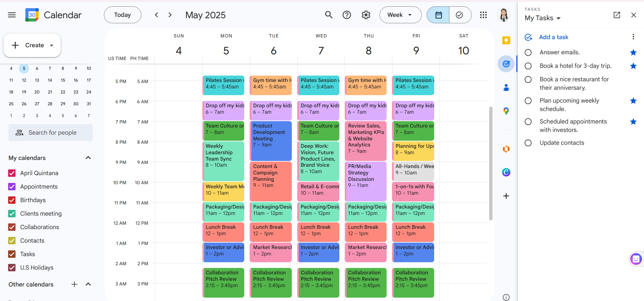Image resolution: width=644 pixels, height=301 pixels.
Task: Uncheck the Birthdays calendar checkbox
Action: click(12, 200)
